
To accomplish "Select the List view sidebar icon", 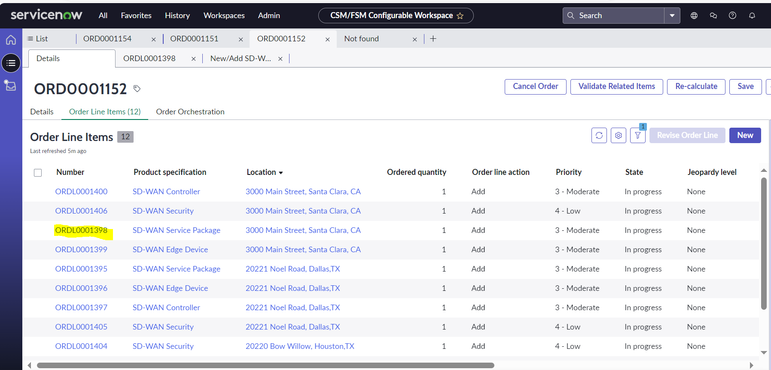I will 11,63.
